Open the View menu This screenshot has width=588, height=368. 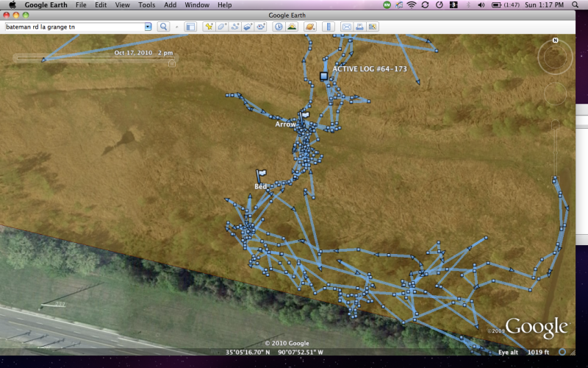coord(122,5)
